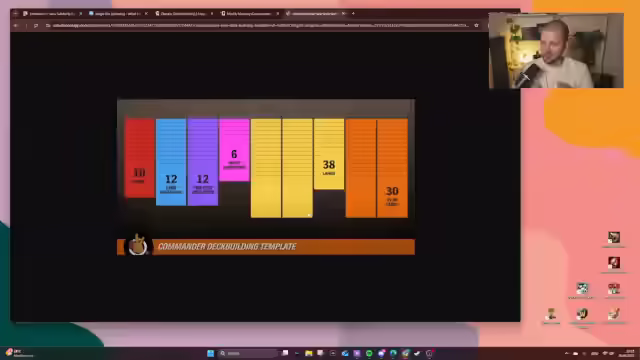The width and height of the screenshot is (640, 360).
Task: Show hidden system tray icons
Action: 567,353
